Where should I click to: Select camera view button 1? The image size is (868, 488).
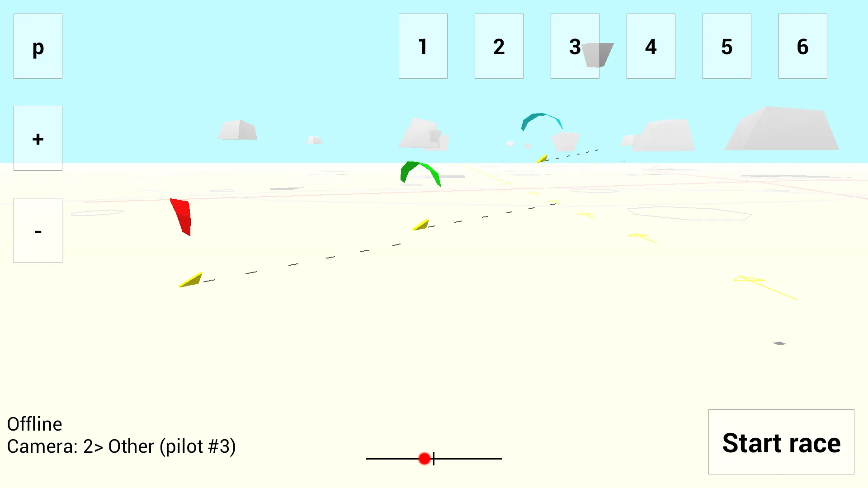423,47
